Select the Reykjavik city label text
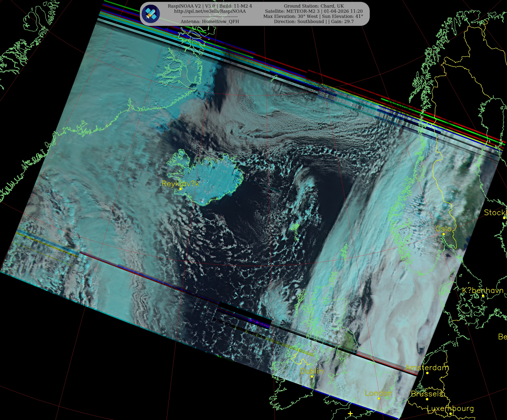Viewport: 507px width, 420px height. pos(180,184)
